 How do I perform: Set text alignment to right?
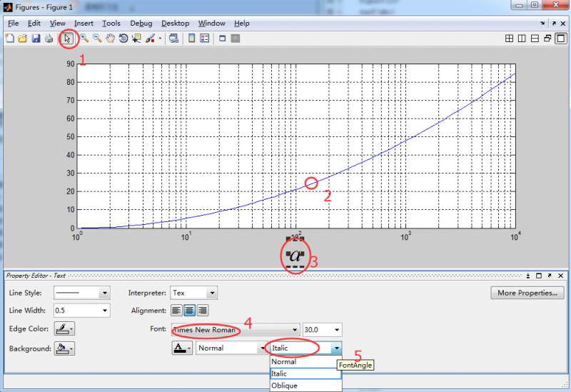(203, 311)
